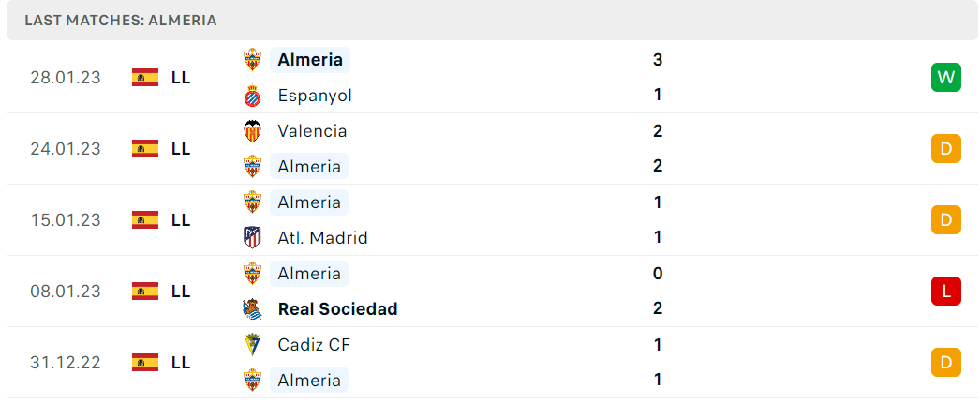This screenshot has height=404, width=980.
Task: Open the Real Sociedad team link
Action: click(337, 309)
